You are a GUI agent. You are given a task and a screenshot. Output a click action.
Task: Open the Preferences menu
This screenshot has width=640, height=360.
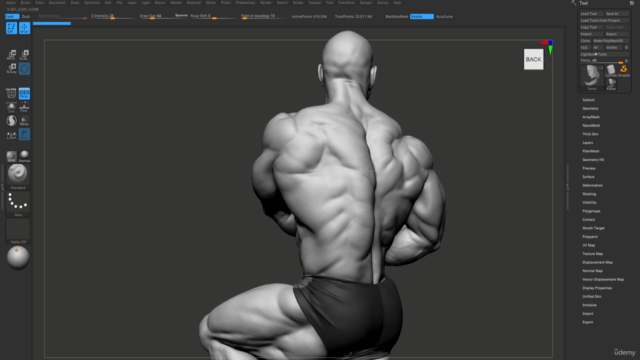click(245, 2)
